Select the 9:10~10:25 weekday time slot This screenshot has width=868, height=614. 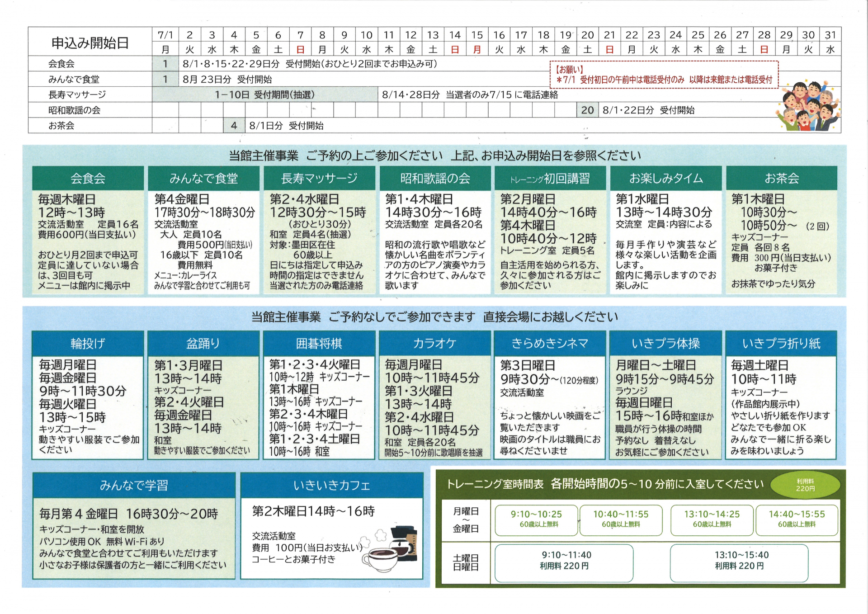(536, 520)
